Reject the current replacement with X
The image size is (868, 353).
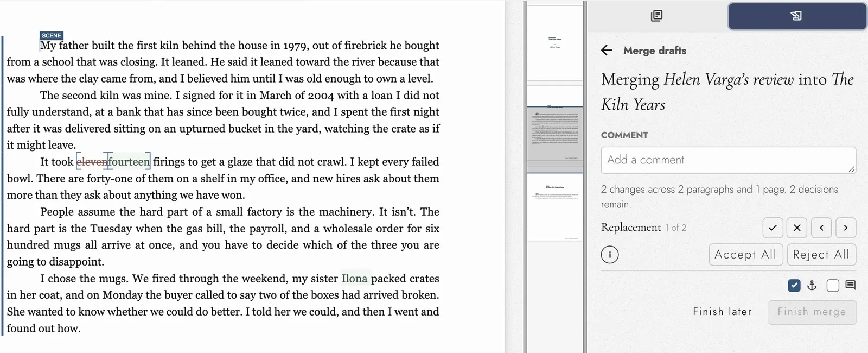click(797, 228)
